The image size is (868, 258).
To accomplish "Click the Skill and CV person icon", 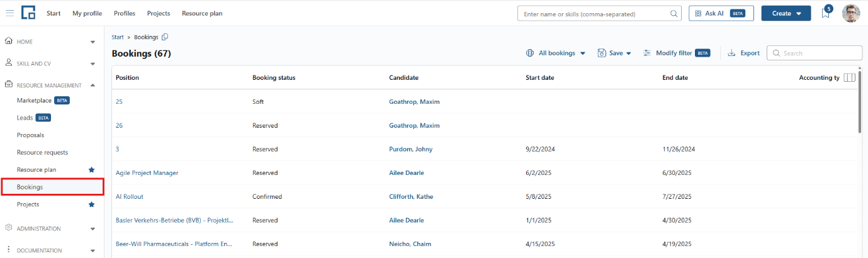I will pyautogui.click(x=9, y=63).
